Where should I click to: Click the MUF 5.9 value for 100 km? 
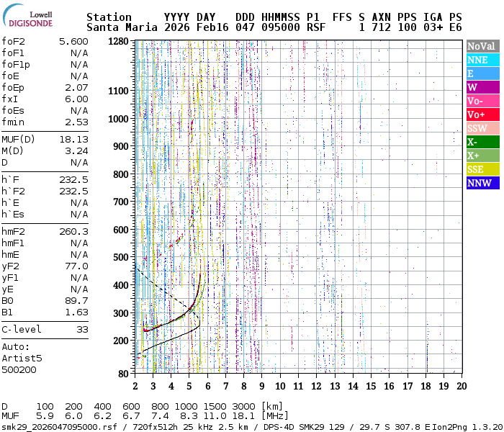[45, 416]
